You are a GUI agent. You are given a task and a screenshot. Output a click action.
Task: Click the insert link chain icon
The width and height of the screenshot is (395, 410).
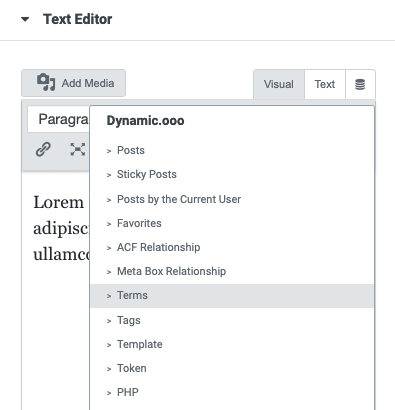43,149
